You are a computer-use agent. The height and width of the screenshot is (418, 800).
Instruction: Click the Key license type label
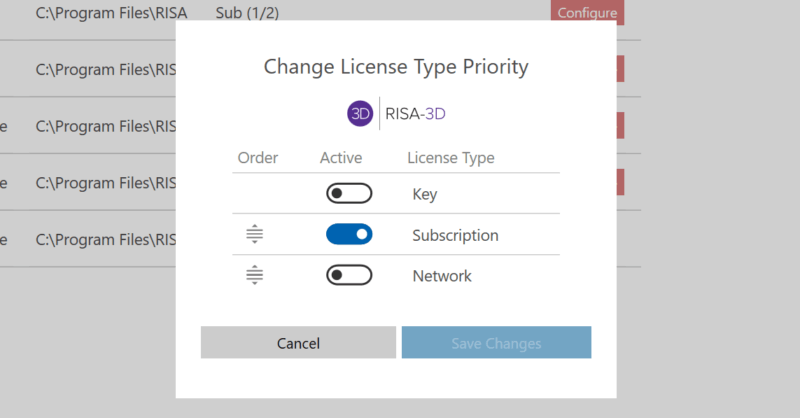coord(425,194)
